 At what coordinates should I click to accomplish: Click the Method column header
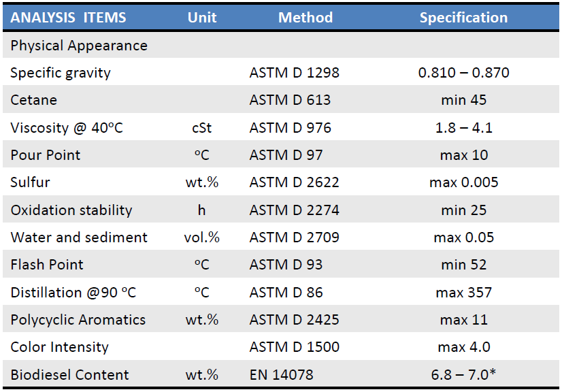click(305, 18)
